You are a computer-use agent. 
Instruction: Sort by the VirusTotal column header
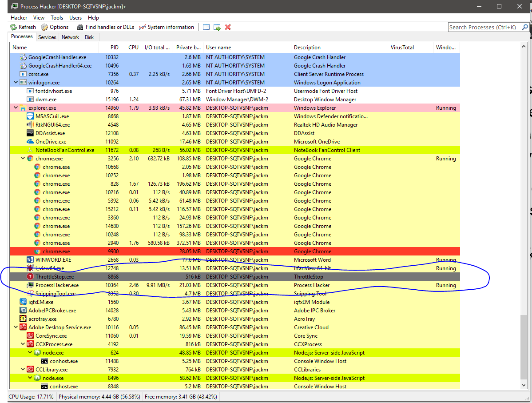(402, 48)
